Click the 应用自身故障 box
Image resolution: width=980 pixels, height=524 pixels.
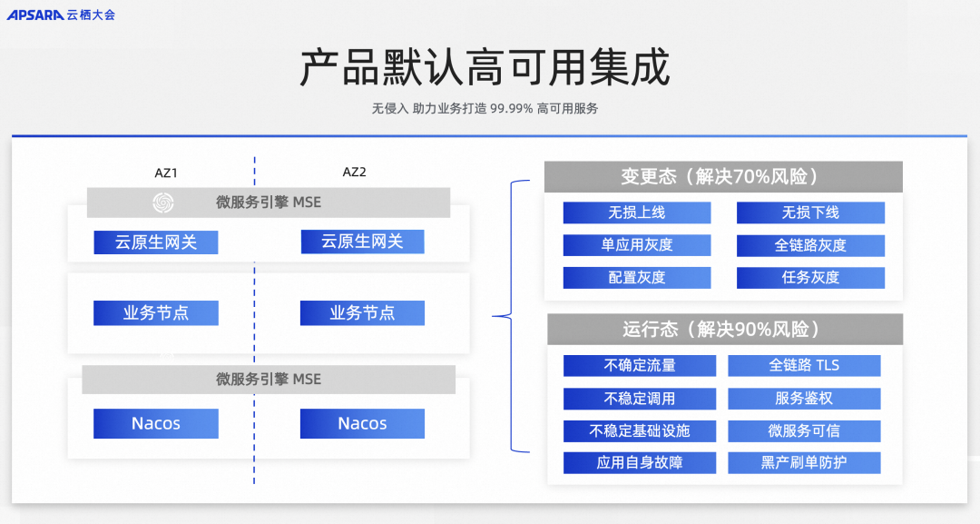(640, 463)
